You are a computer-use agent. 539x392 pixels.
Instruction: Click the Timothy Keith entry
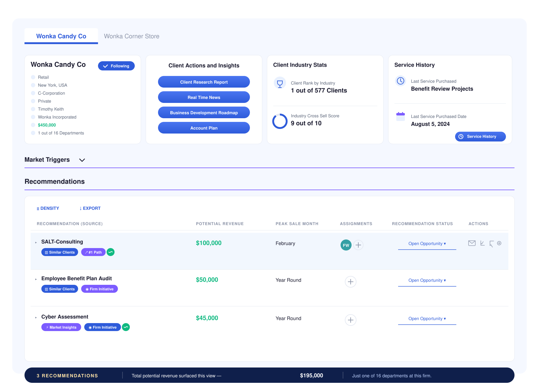click(51, 109)
